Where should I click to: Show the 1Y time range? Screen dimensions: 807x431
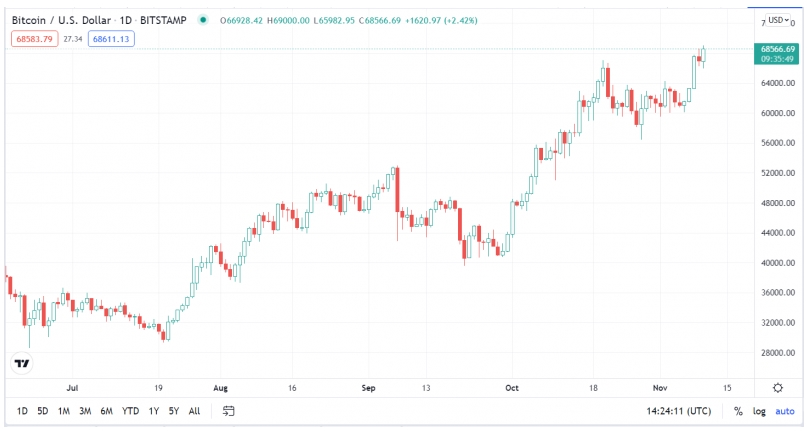[x=153, y=411]
